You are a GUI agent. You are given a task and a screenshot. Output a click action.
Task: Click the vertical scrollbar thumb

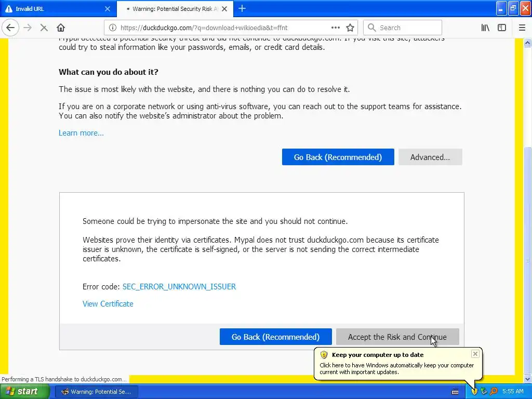(527, 261)
